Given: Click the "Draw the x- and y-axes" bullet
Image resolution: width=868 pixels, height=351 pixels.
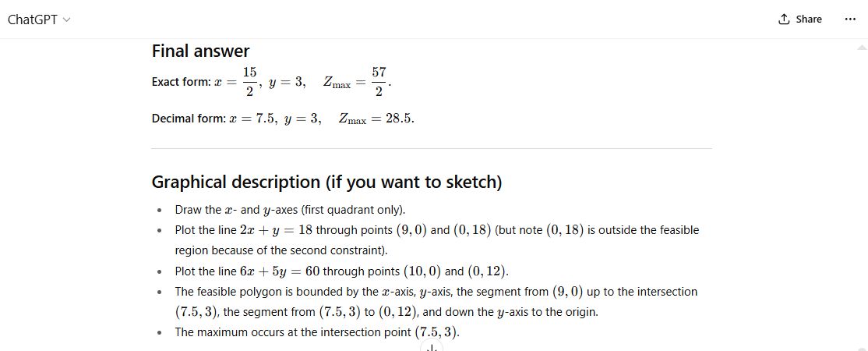Looking at the screenshot, I should (x=290, y=210).
